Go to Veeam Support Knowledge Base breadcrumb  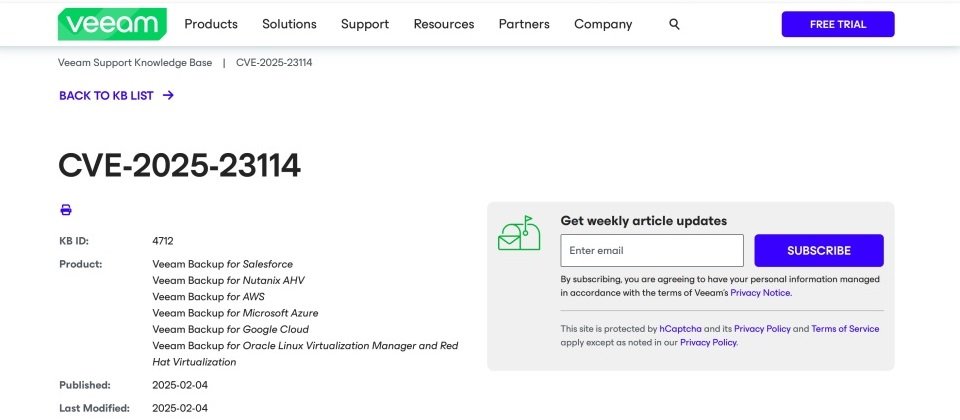point(135,62)
